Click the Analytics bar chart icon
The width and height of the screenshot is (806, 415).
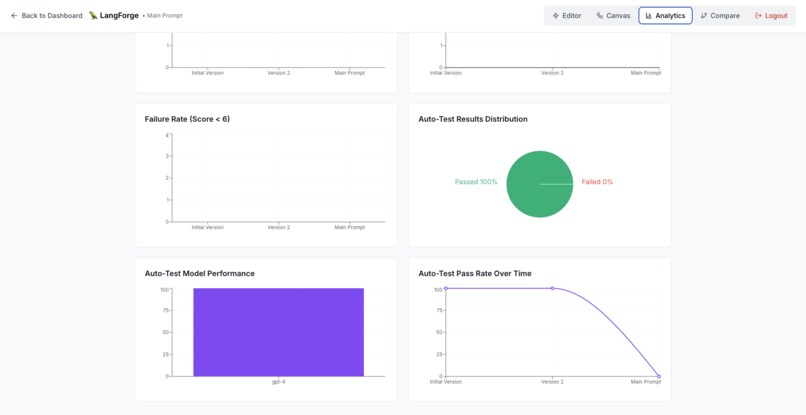click(x=649, y=16)
